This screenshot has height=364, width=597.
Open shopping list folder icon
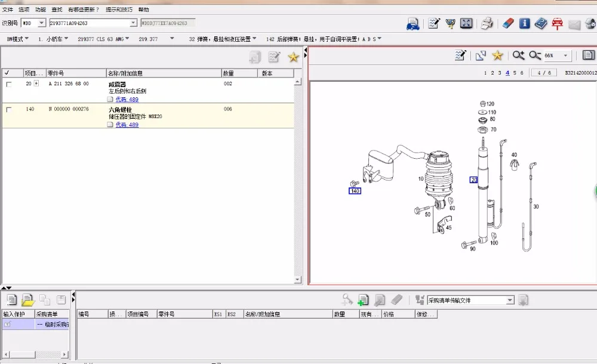click(x=28, y=300)
